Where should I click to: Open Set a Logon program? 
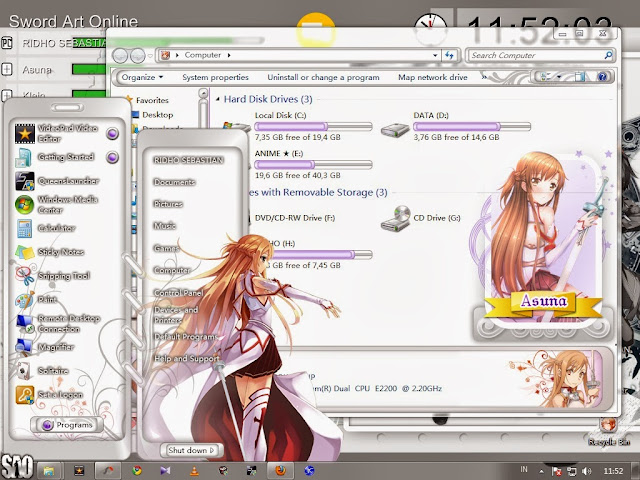[50, 395]
